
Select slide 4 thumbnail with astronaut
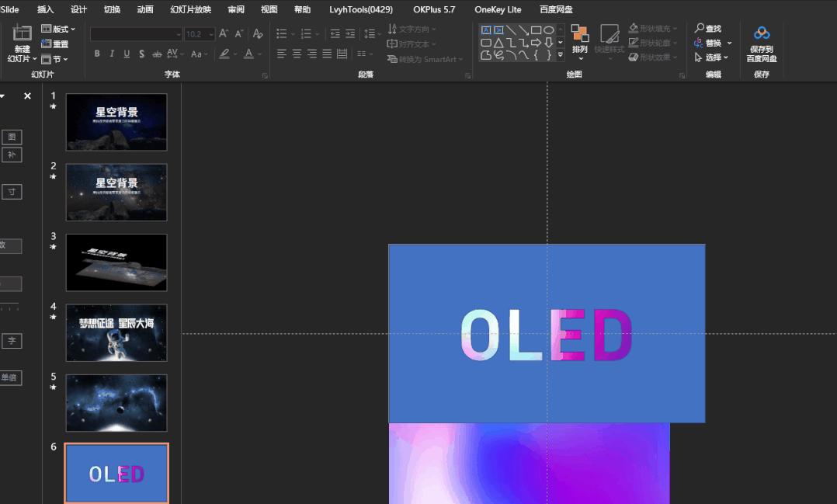click(x=116, y=332)
